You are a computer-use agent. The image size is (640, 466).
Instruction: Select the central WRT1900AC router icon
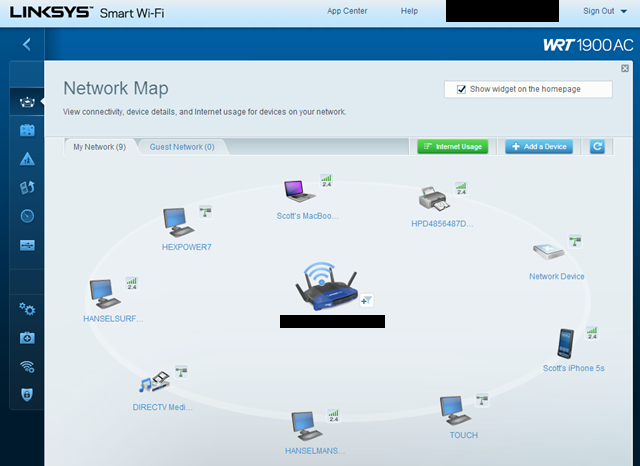(327, 287)
